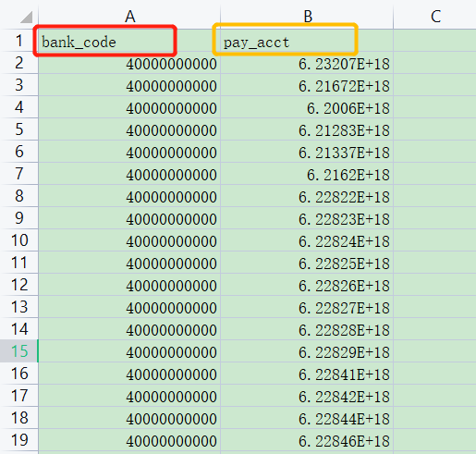Select cell A2 containing 40000000000
This screenshot has height=454, width=476.
click(x=129, y=63)
